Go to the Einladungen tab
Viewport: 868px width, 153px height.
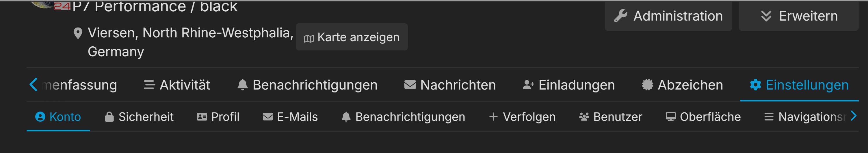click(568, 85)
